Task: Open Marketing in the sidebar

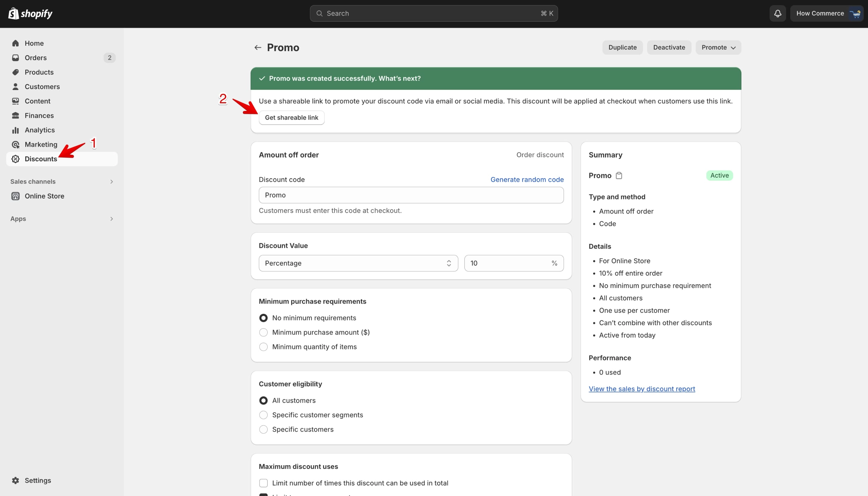Action: point(62,145)
